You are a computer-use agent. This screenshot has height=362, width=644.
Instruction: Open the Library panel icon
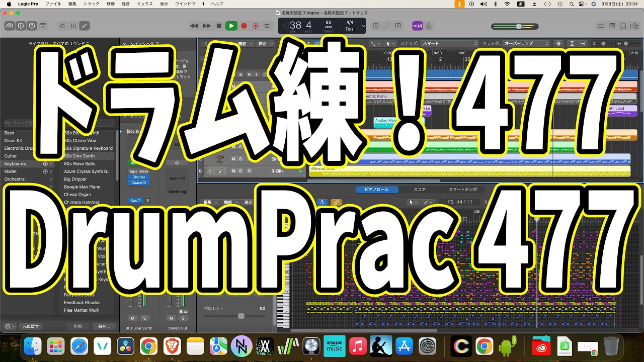point(10,26)
